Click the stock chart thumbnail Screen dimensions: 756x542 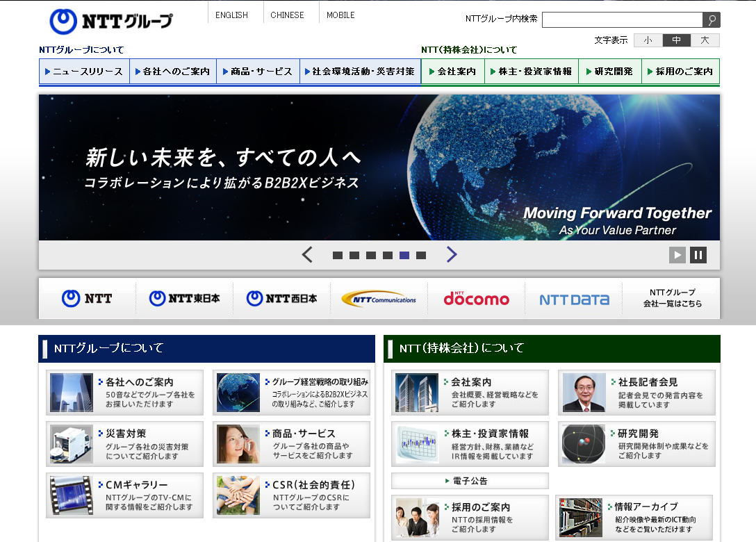pos(417,444)
